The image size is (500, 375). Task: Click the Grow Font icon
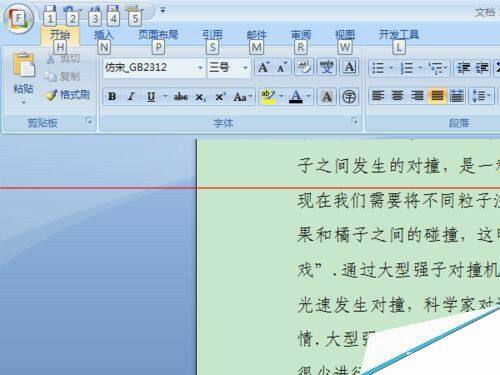click(x=264, y=68)
